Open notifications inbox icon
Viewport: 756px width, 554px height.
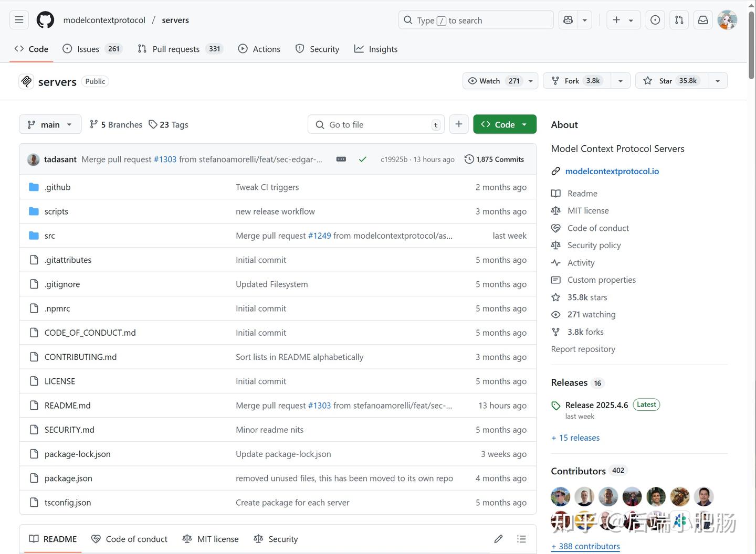tap(703, 20)
